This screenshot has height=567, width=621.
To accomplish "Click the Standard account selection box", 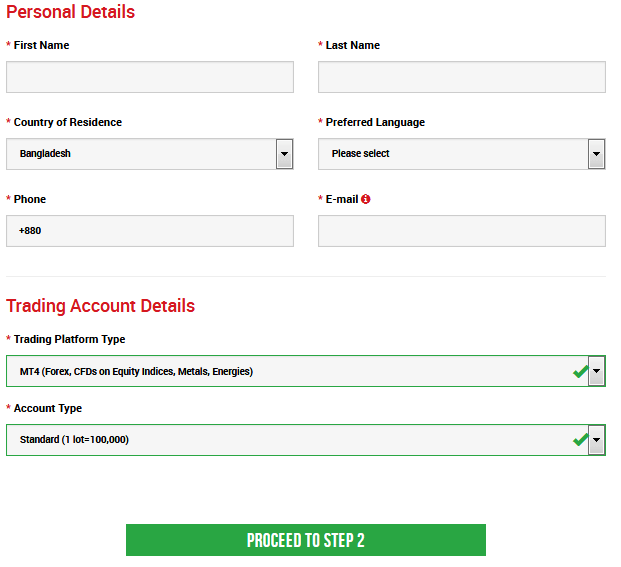I will point(290,440).
